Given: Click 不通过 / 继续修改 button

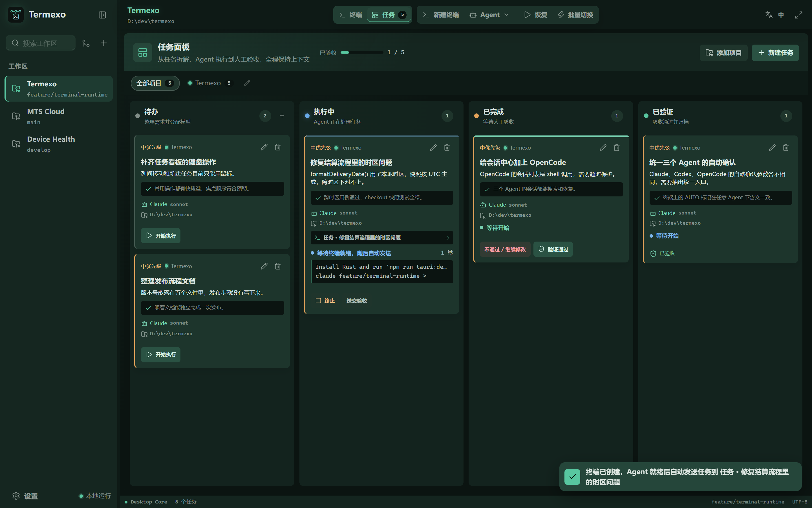Looking at the screenshot, I should pos(505,249).
